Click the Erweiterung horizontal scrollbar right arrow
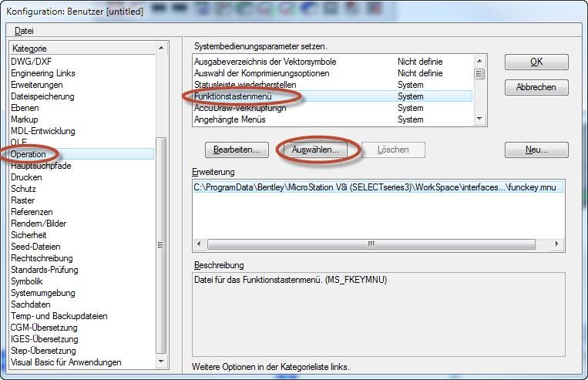588x380 pixels. pyautogui.click(x=559, y=244)
